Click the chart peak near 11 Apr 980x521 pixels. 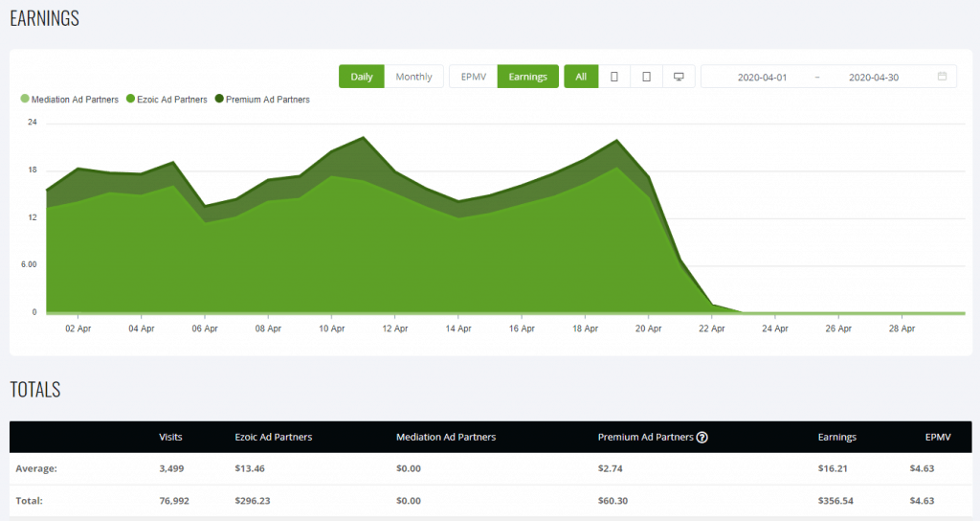point(363,138)
